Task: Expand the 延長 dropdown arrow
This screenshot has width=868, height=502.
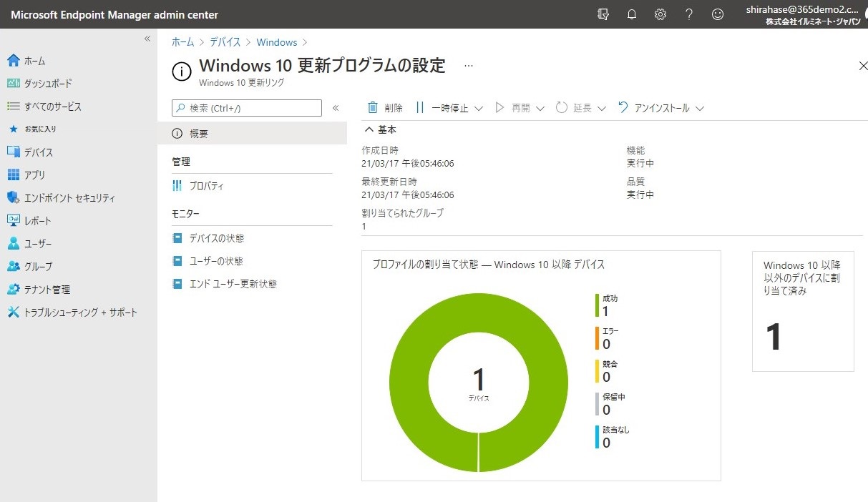Action: [x=602, y=109]
